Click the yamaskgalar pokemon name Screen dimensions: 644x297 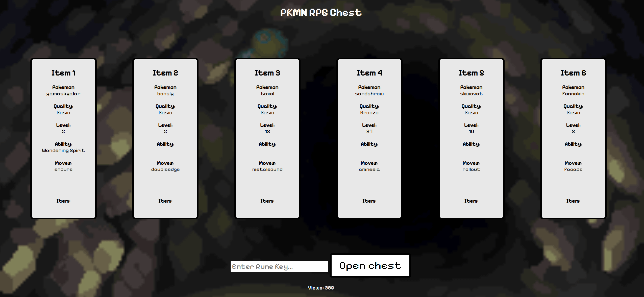[x=63, y=94]
